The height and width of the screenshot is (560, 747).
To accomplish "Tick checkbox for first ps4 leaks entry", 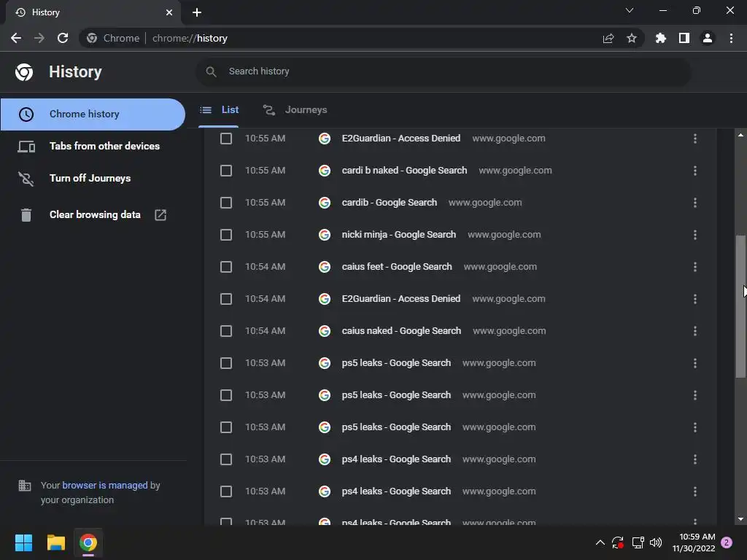I will 226,459.
